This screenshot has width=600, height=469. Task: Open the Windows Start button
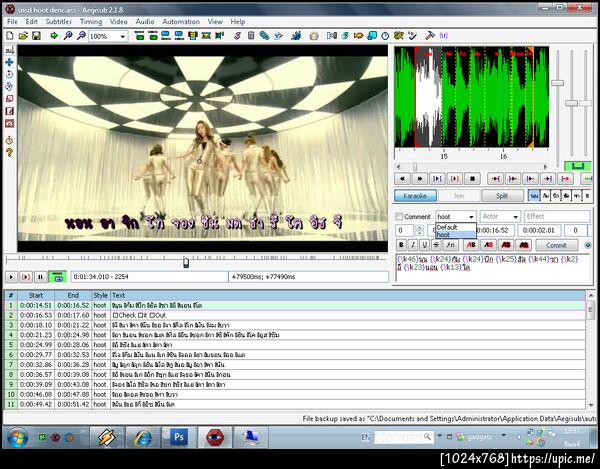[17, 438]
